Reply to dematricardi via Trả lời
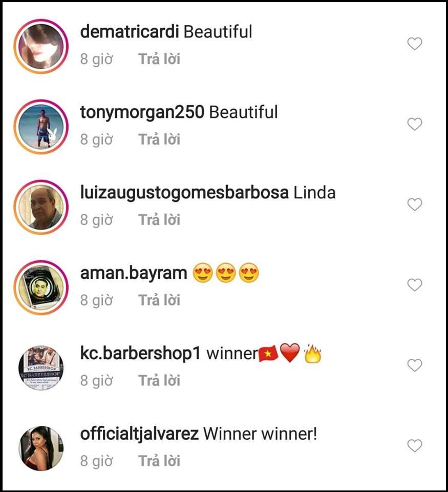 coord(159,59)
